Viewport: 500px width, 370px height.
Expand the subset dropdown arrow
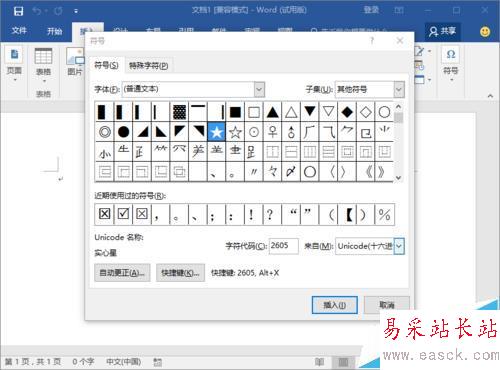pos(399,89)
